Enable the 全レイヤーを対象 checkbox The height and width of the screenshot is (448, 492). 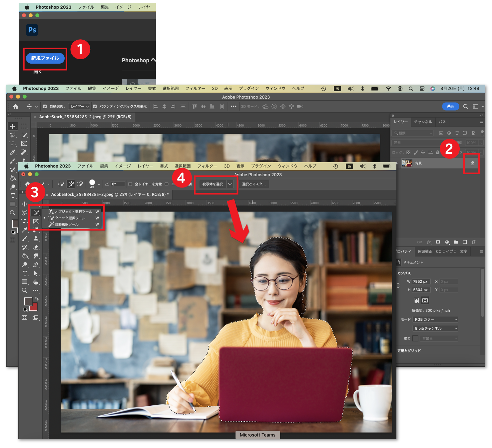pyautogui.click(x=130, y=184)
